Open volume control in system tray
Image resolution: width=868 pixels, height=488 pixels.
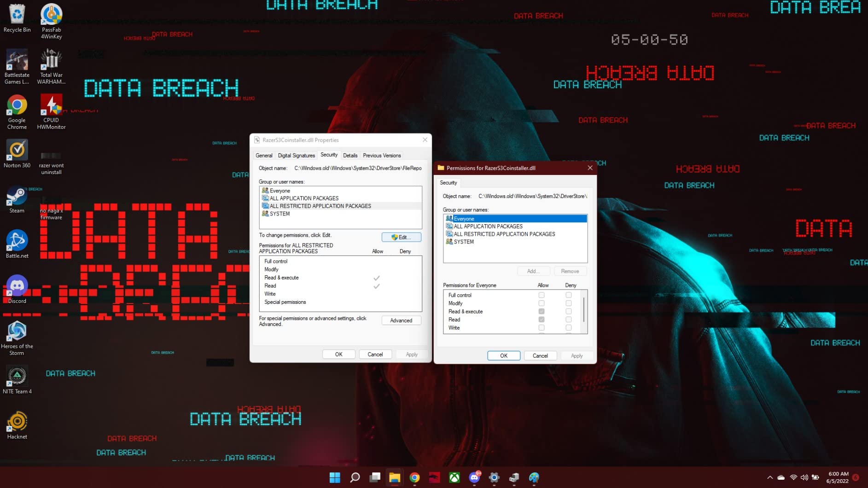tap(804, 477)
